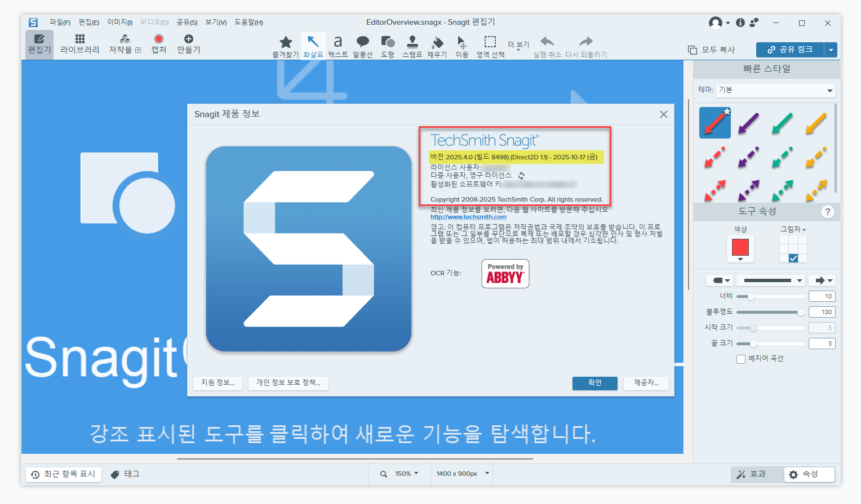This screenshot has width=861, height=504.
Task: Toggle the Properties (속성) panel
Action: (x=809, y=475)
